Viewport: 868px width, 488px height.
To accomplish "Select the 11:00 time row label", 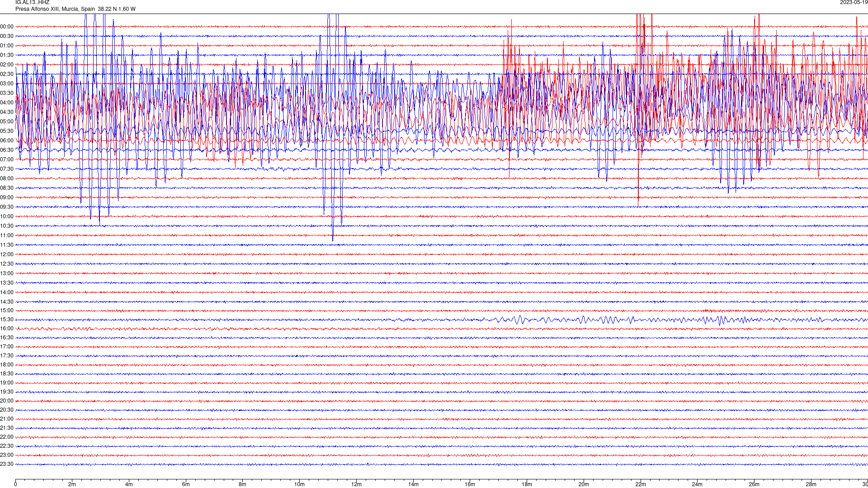I will [7, 235].
